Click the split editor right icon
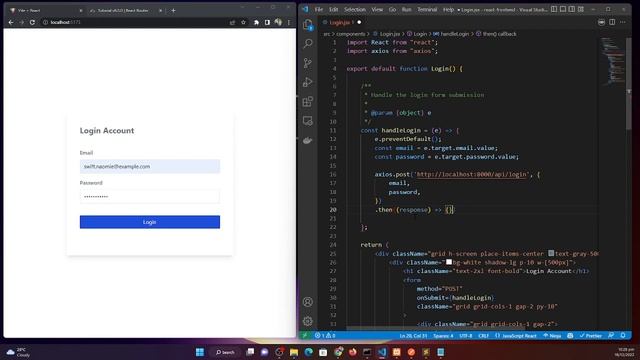This screenshot has width=640, height=360. pyautogui.click(x=612, y=22)
